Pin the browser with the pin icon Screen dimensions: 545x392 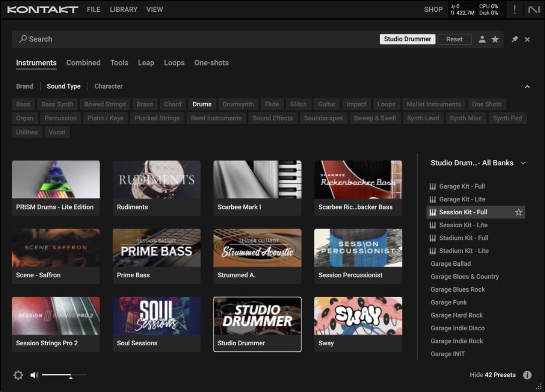(515, 40)
